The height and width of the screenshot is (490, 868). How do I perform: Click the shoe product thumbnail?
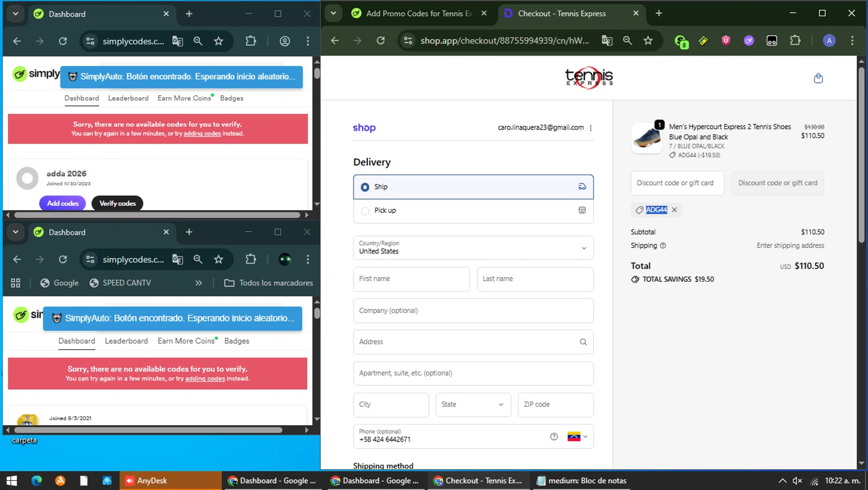click(x=647, y=138)
